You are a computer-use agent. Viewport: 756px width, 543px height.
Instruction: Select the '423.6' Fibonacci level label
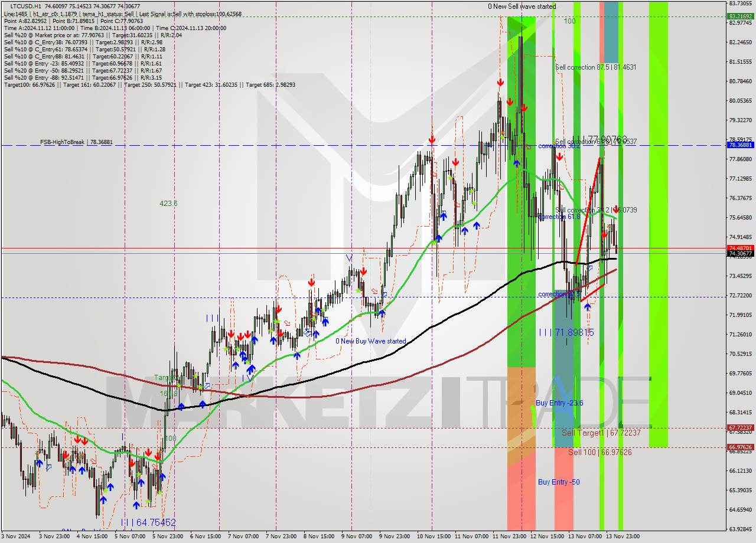[x=168, y=203]
